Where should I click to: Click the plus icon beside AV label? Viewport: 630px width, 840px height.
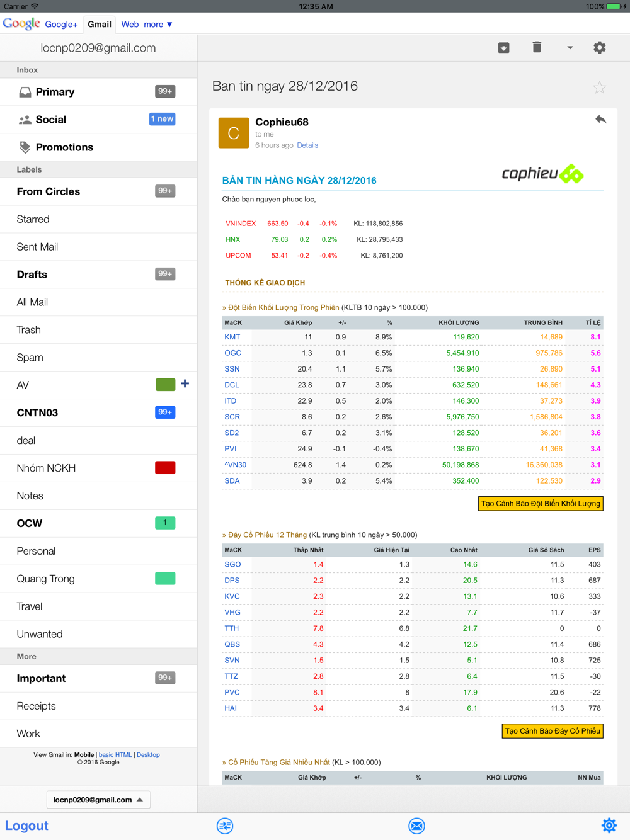tap(185, 383)
